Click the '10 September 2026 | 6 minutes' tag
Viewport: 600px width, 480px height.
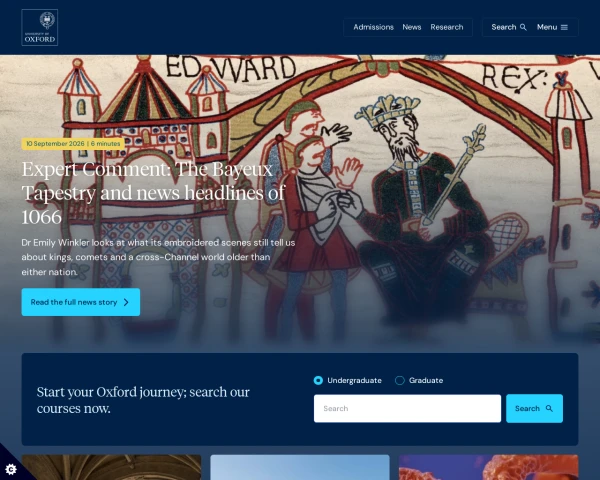point(73,144)
